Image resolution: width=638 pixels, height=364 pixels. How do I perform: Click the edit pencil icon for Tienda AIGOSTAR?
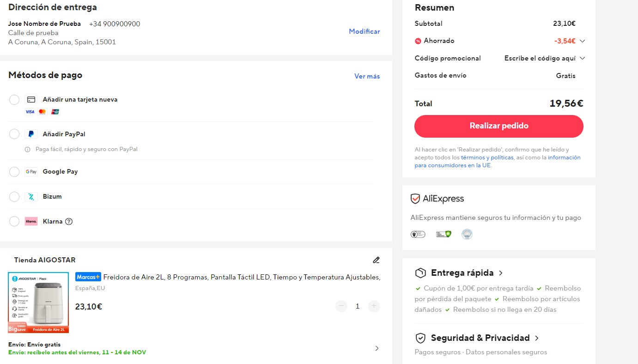click(376, 260)
